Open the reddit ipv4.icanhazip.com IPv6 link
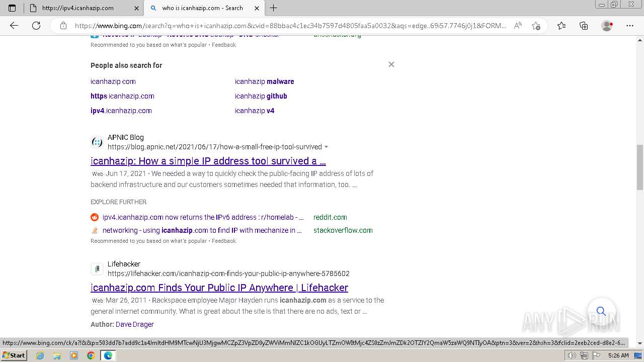644x362 pixels. pyautogui.click(x=203, y=217)
